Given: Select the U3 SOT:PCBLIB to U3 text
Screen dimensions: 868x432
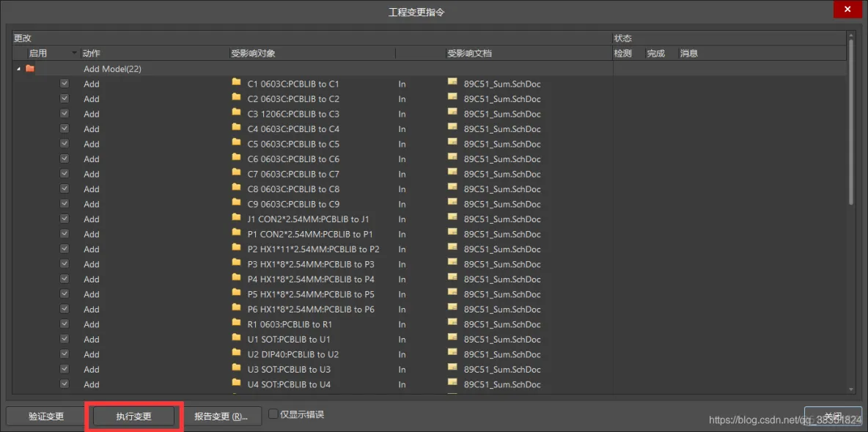Looking at the screenshot, I should 289,369.
